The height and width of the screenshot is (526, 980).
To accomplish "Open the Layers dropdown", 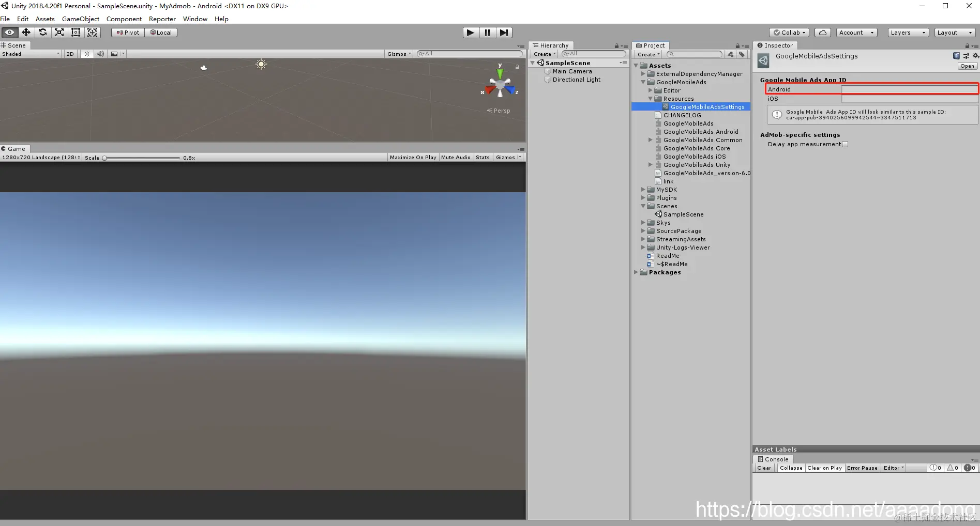I will [x=908, y=33].
